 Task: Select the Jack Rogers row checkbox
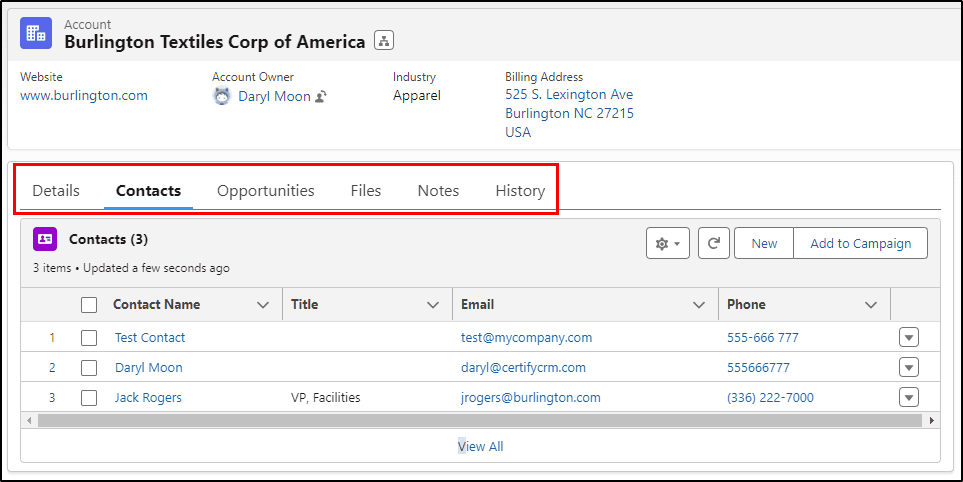89,398
